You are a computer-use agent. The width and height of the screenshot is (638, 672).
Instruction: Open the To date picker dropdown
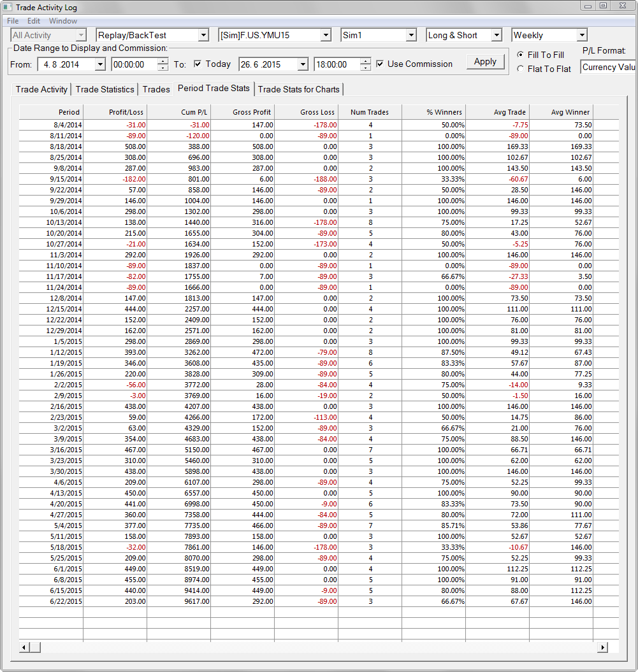tap(303, 64)
